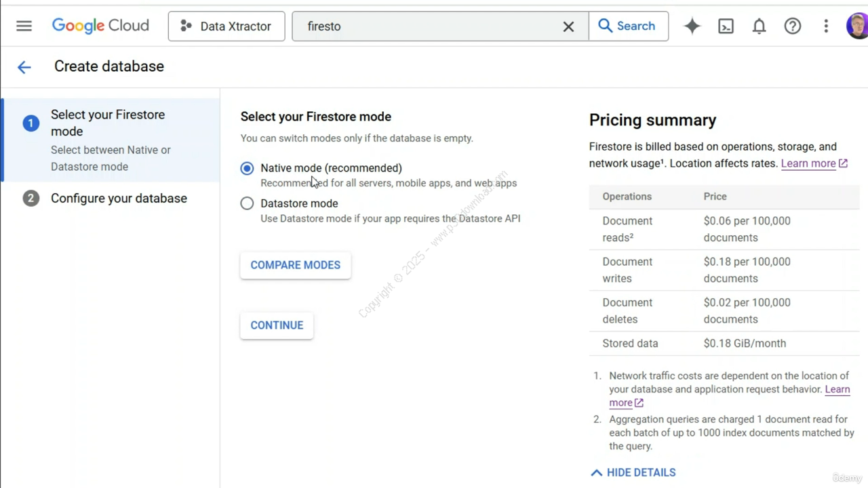Click the COMPARE MODES button
The width and height of the screenshot is (868, 488).
coord(295,265)
